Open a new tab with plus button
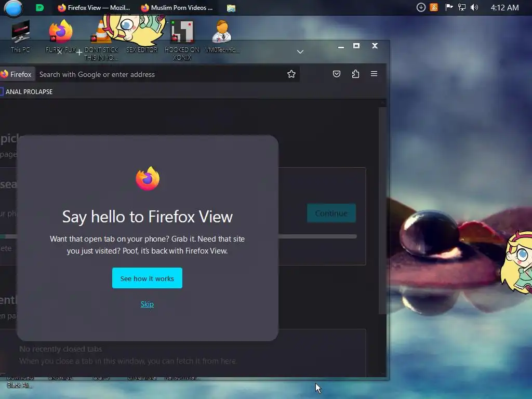 tap(79, 52)
